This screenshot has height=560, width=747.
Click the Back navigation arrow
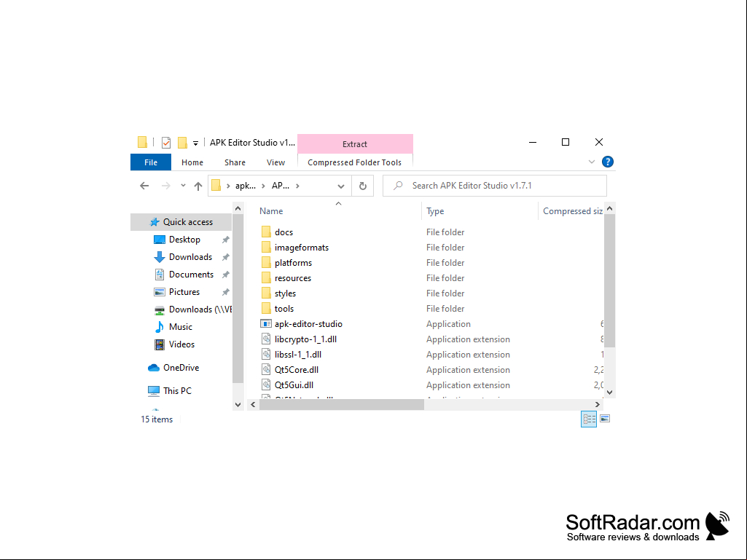pyautogui.click(x=144, y=186)
